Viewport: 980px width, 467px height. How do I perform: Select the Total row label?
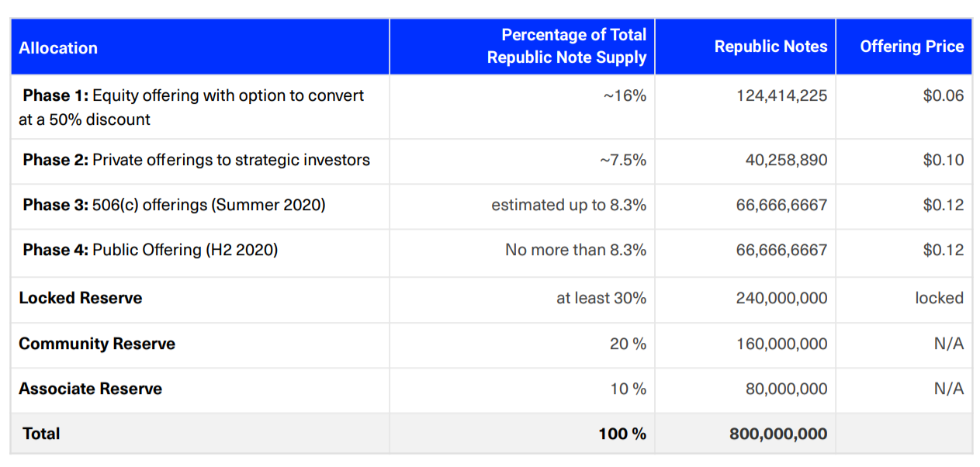(x=41, y=434)
